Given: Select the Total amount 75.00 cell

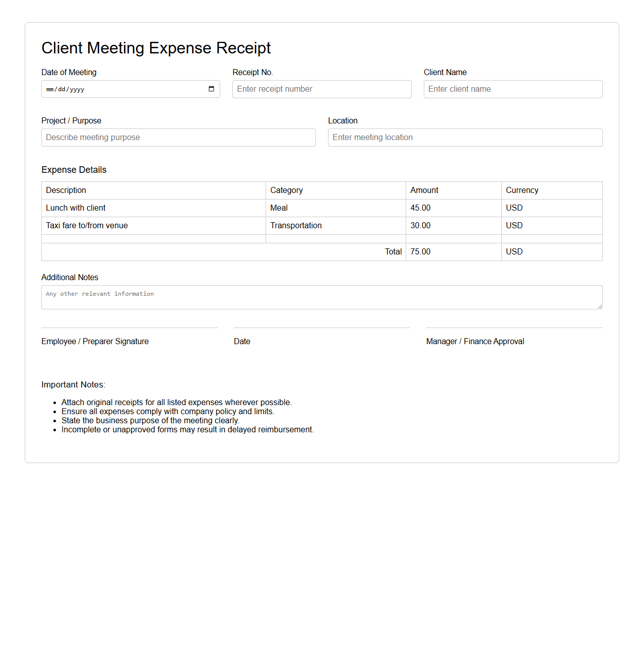Looking at the screenshot, I should click(453, 252).
